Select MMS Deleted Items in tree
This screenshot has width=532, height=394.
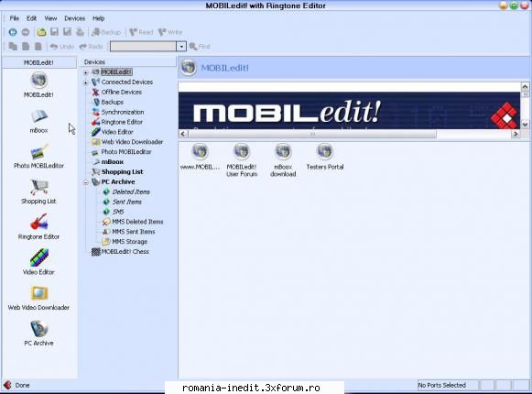(x=137, y=222)
